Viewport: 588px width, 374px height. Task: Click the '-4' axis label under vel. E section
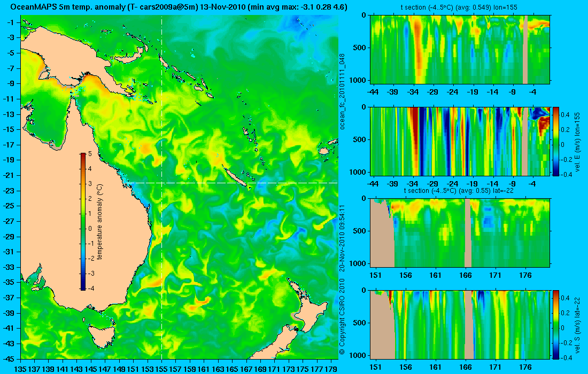tap(533, 184)
